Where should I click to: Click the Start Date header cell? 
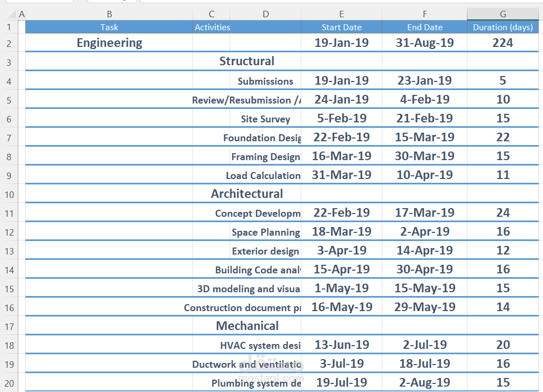(341, 27)
